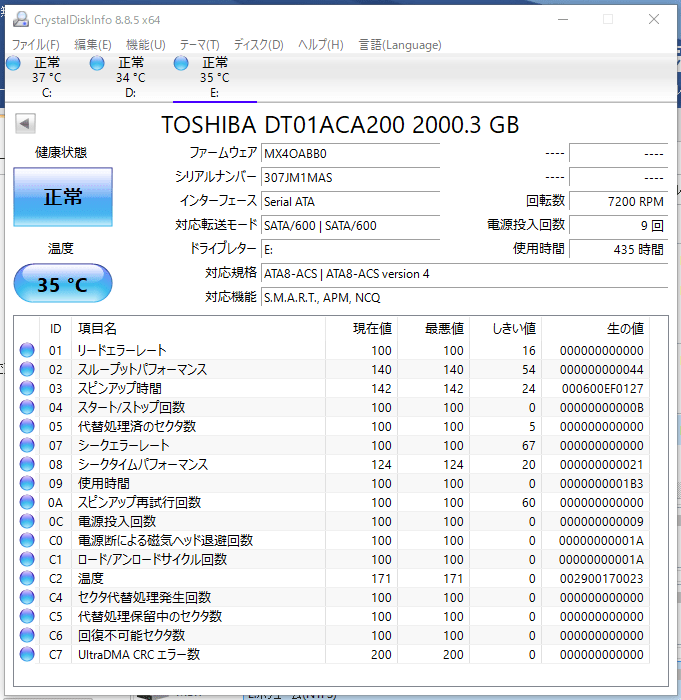681x700 pixels.
Task: Click status orb for attribute 0A スピンアップ再試行回数
Action: point(27,502)
